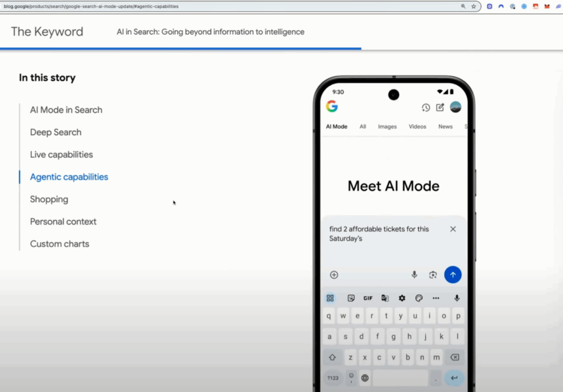The height and width of the screenshot is (392, 563).
Task: Tap the keyboard space bar
Action: 400,378
